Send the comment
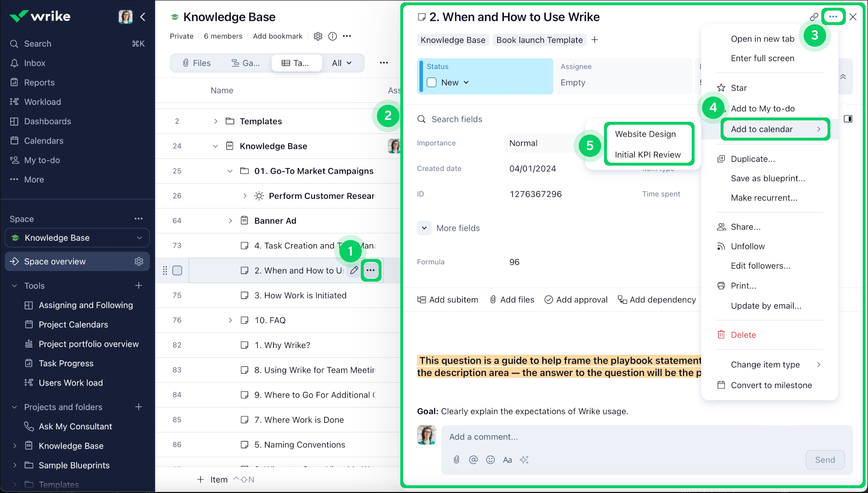 coord(825,460)
